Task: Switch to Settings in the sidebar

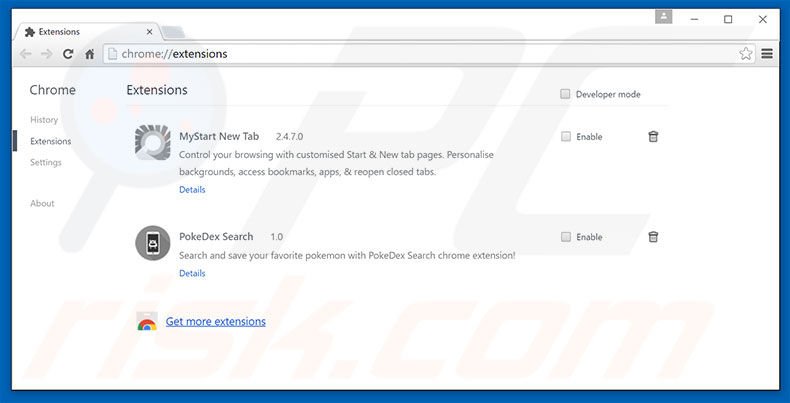Action: pos(46,162)
